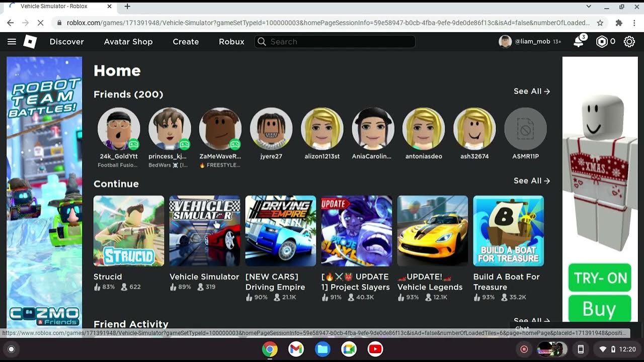Click the green Buy button
This screenshot has height=362, width=644.
pyautogui.click(x=600, y=308)
